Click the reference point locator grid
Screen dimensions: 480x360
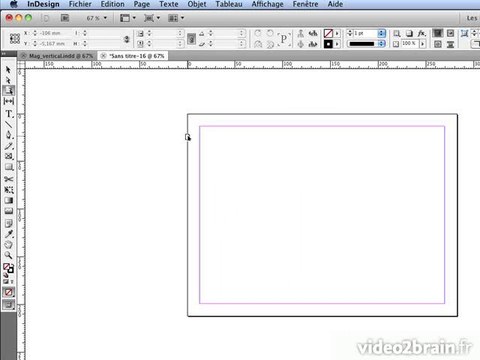[x=15, y=38]
